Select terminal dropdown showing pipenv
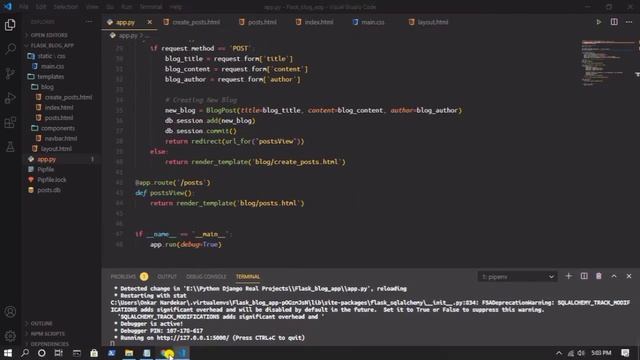 (x=518, y=277)
